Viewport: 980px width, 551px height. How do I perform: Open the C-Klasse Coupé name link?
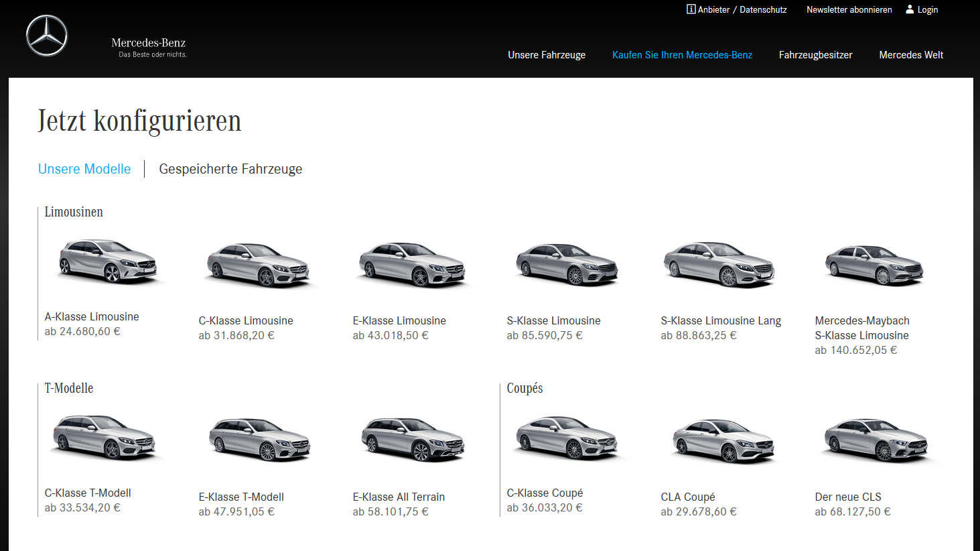point(545,493)
